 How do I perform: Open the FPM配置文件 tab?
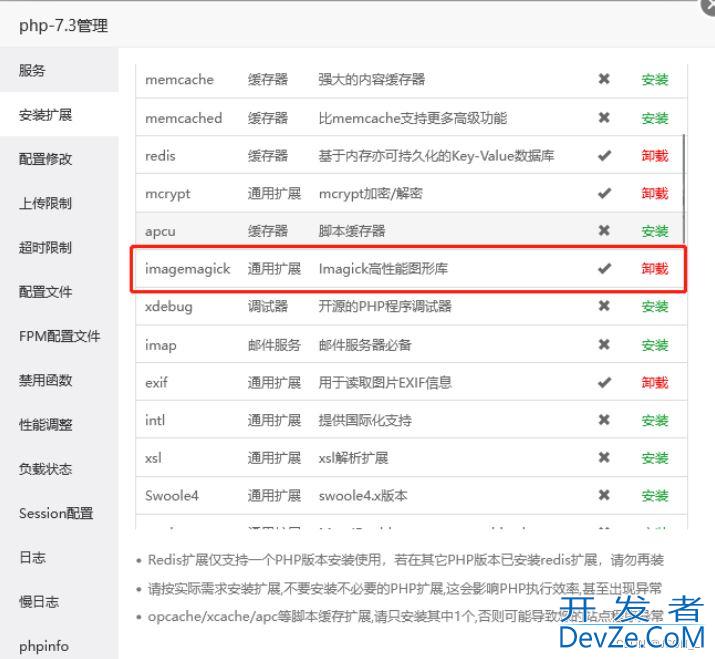pos(59,336)
